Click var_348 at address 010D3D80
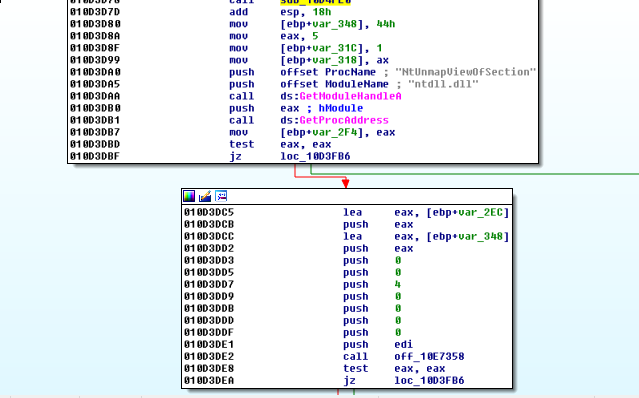This screenshot has width=639, height=398. pyautogui.click(x=335, y=24)
